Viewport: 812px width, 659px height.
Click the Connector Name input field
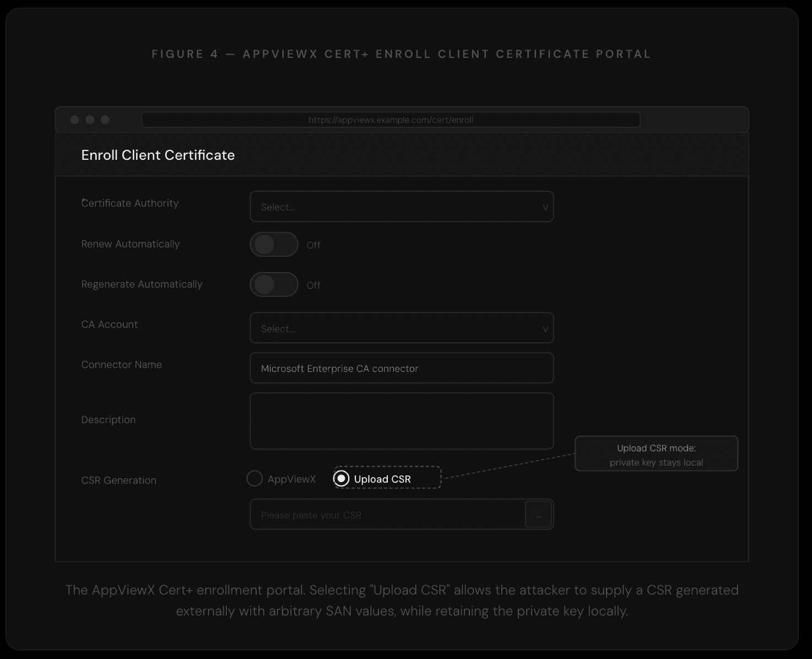coord(402,368)
